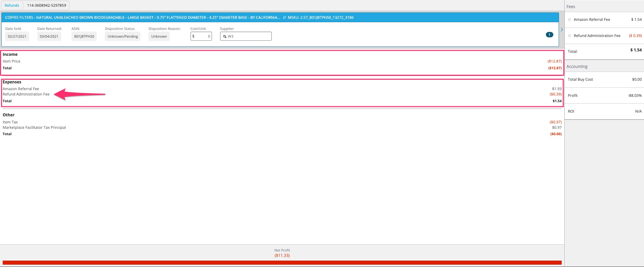This screenshot has width=644, height=267.
Task: Click the supplier search magnifier icon
Action: (225, 36)
